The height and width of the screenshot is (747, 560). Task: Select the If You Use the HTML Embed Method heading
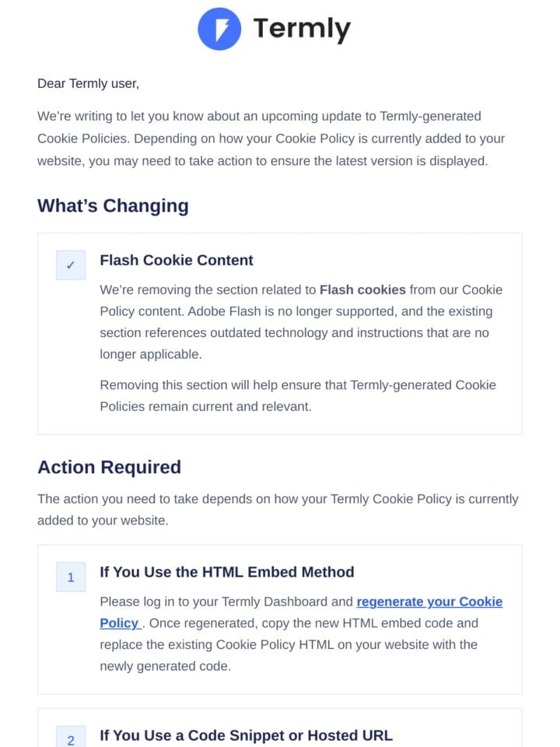(x=226, y=572)
